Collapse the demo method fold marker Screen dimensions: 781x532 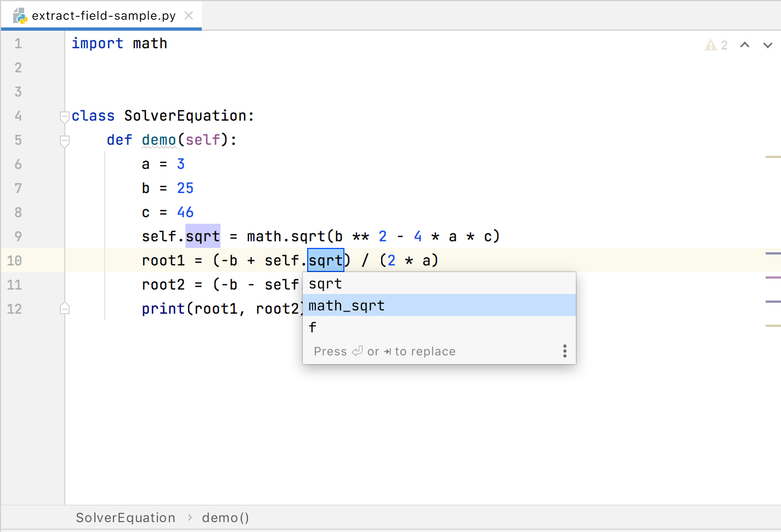64,140
